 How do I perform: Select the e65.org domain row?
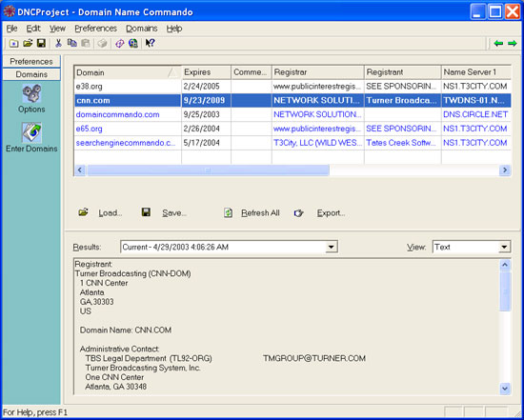(x=292, y=129)
